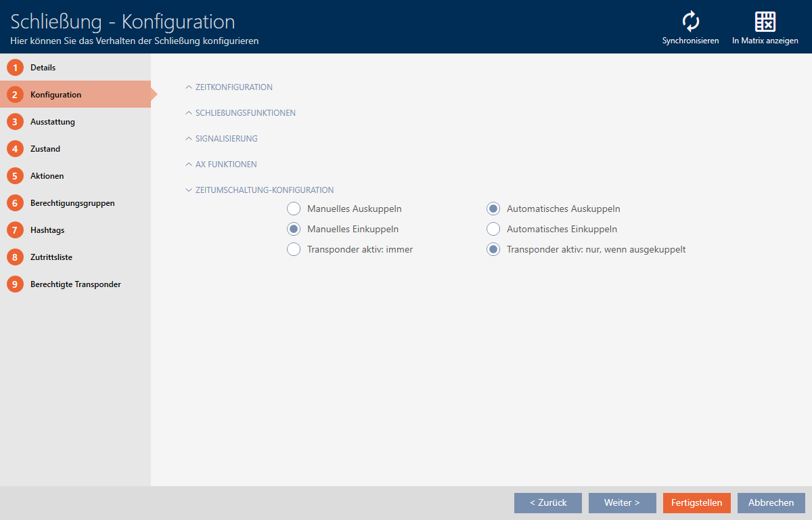Image resolution: width=812 pixels, height=520 pixels.
Task: Click the number 1 Details step badge
Action: 15,68
